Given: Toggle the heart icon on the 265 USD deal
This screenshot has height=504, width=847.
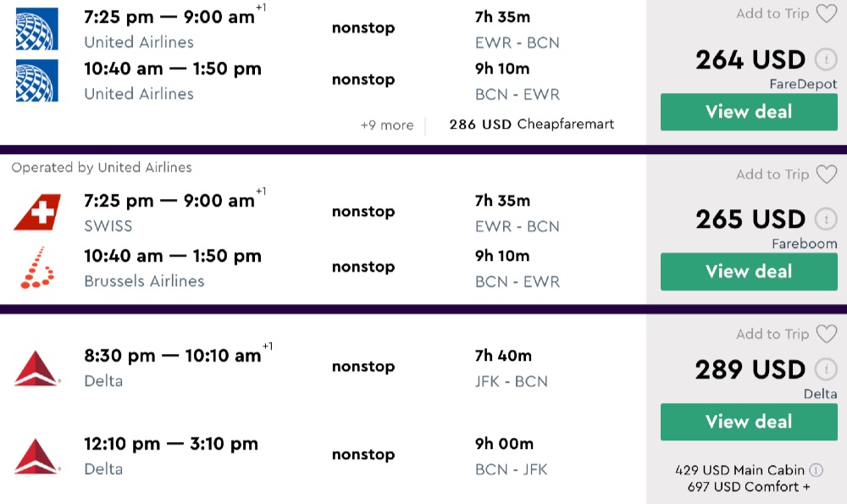Looking at the screenshot, I should coord(826,174).
